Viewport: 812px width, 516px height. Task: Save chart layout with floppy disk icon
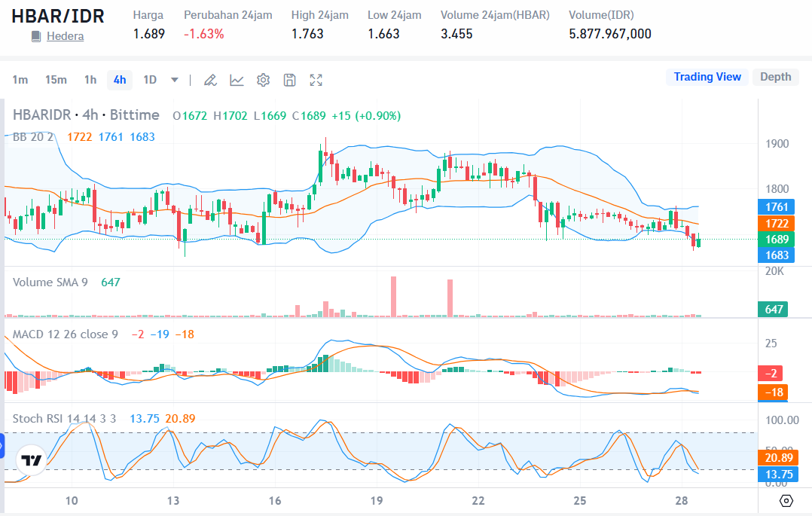point(289,79)
